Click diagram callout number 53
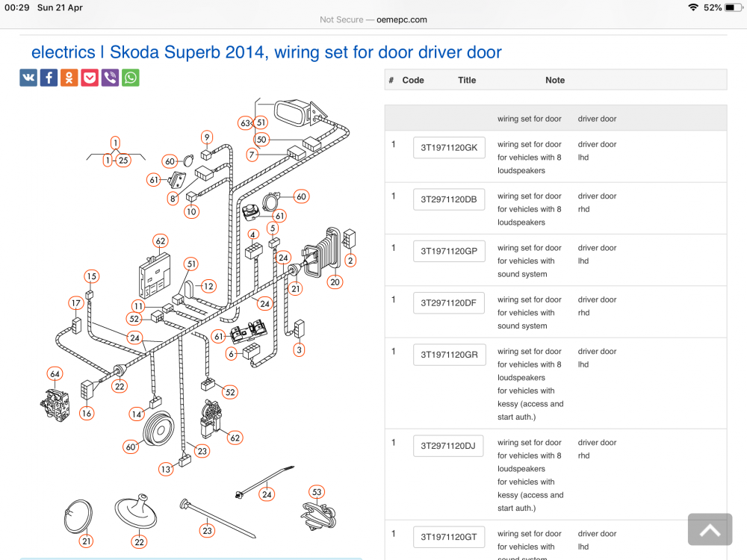The width and height of the screenshot is (747, 560). 317,492
